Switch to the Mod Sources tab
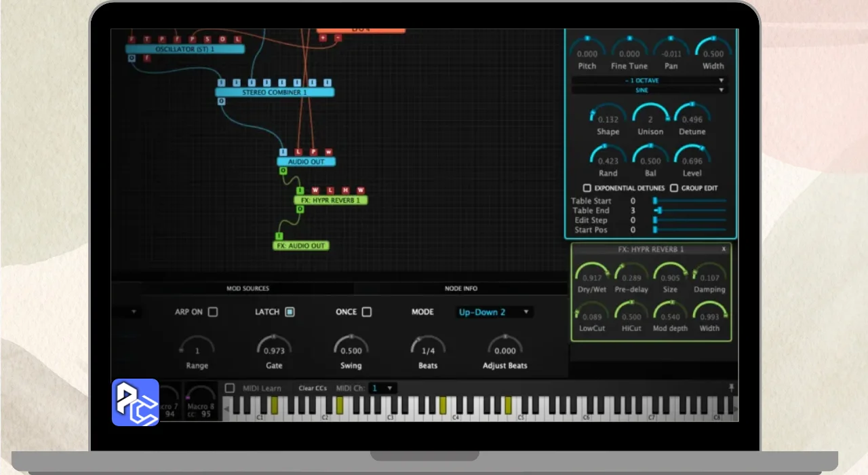The image size is (868, 475). click(248, 288)
